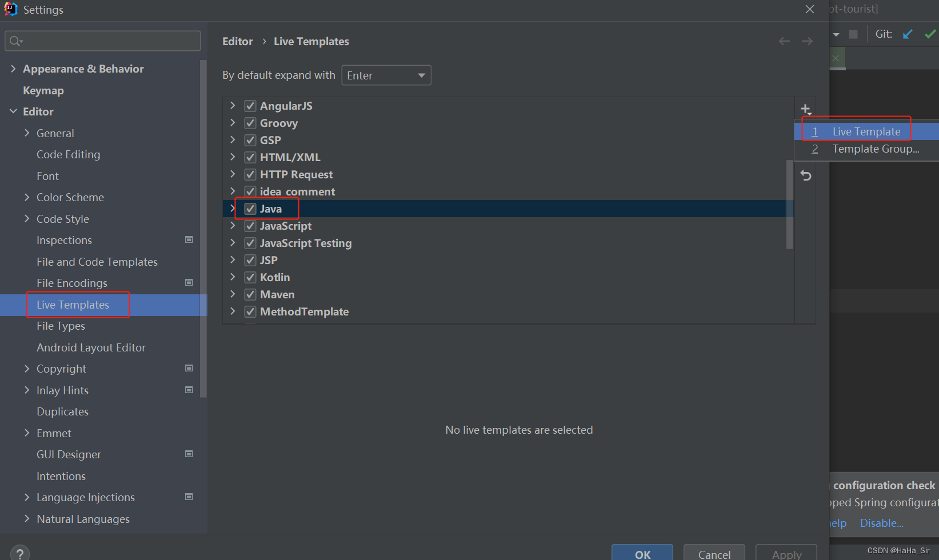Viewport: 939px width, 560px height.
Task: Click the settings tree vertical scrollbar
Action: tap(203, 229)
